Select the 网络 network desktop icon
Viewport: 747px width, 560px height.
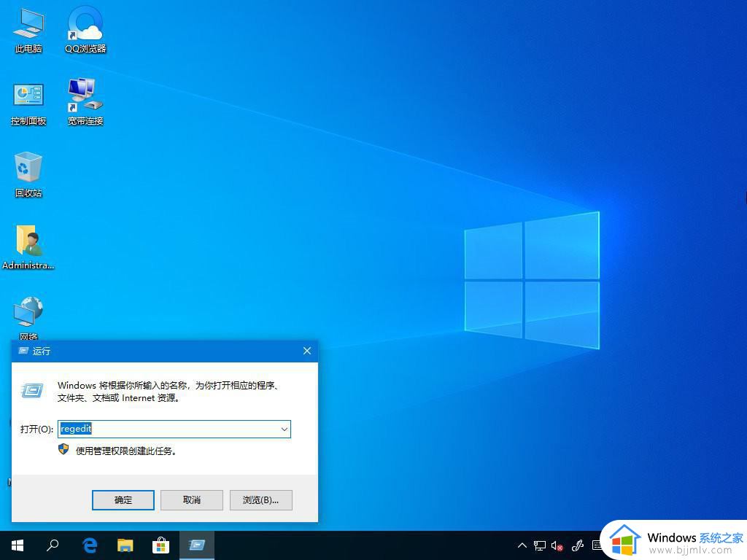pyautogui.click(x=28, y=318)
